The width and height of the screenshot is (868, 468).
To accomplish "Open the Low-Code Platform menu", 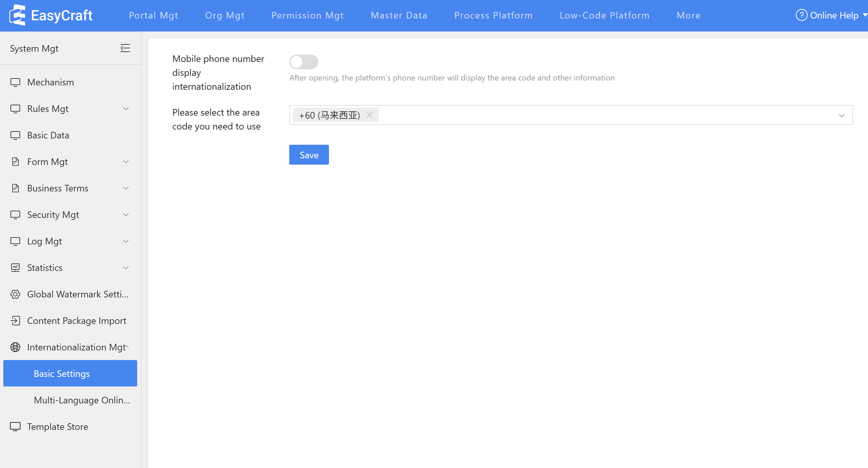I will pos(604,15).
